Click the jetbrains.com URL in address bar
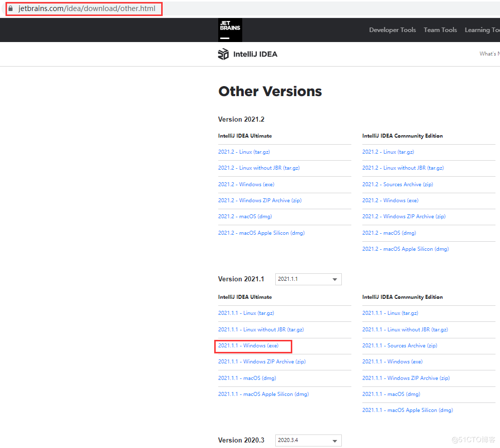 point(87,9)
